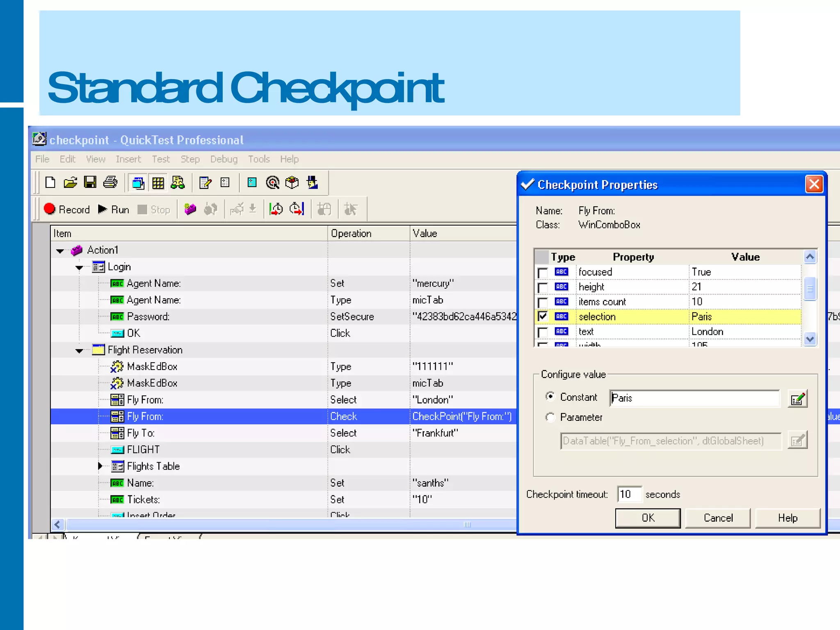Check the focused property checkbox
840x630 pixels.
[543, 273]
